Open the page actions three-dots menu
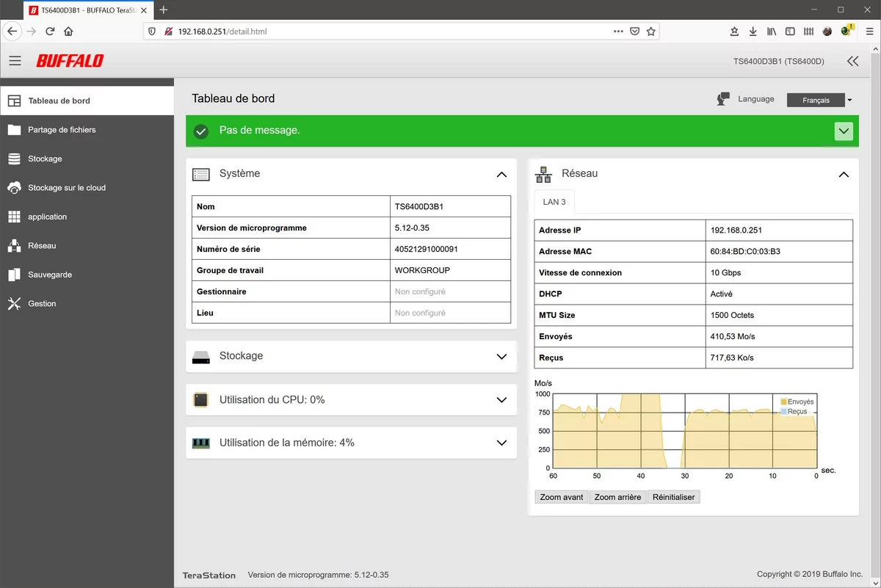Image resolution: width=881 pixels, height=588 pixels. tap(617, 32)
